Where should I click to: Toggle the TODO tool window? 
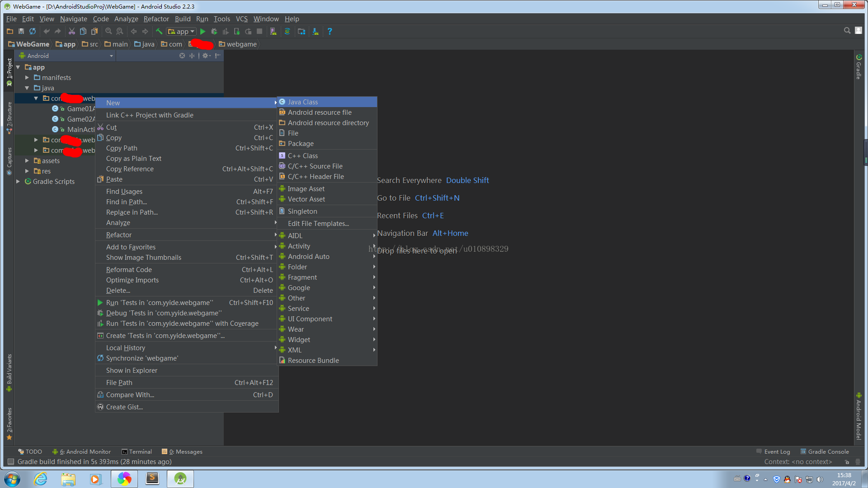click(30, 451)
